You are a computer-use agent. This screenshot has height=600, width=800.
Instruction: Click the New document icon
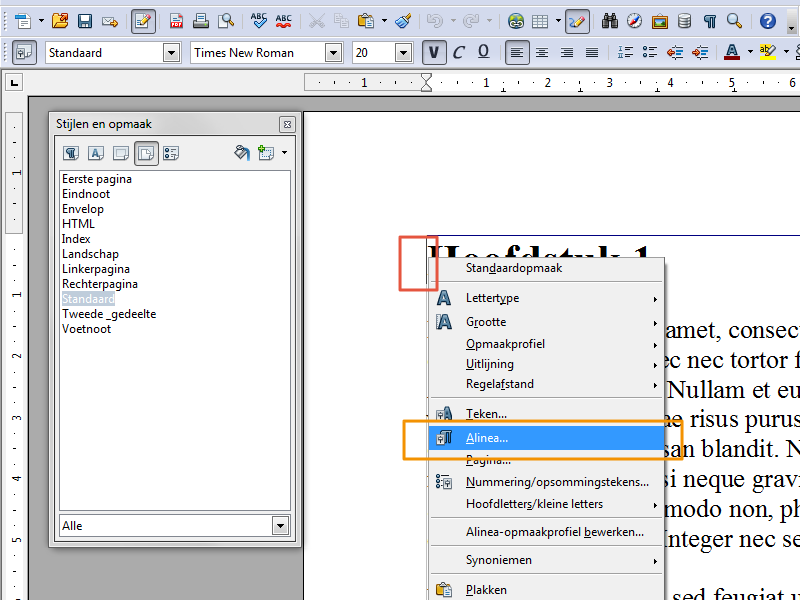(x=22, y=21)
